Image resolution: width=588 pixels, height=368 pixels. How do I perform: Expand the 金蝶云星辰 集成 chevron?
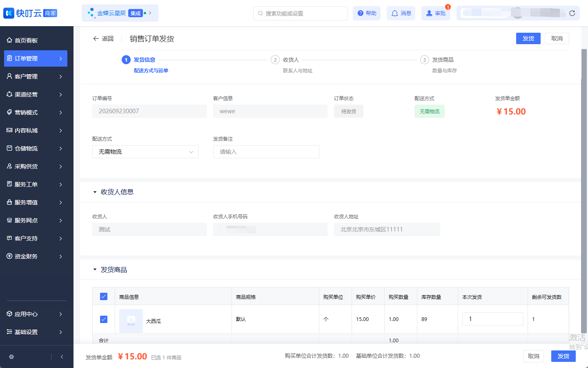pyautogui.click(x=150, y=13)
